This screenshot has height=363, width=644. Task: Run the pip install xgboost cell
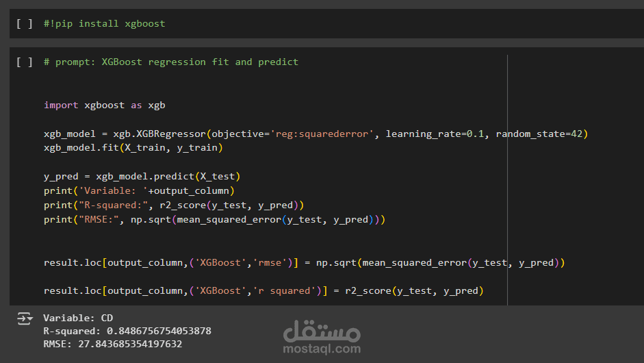[24, 23]
